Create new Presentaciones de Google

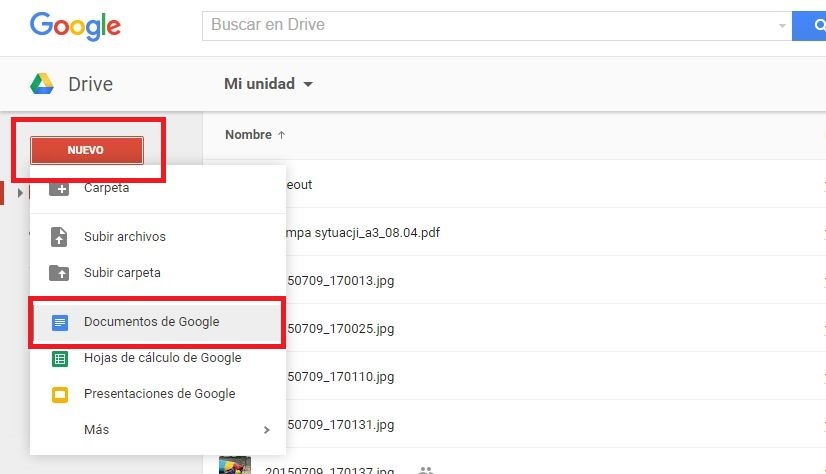point(158,394)
